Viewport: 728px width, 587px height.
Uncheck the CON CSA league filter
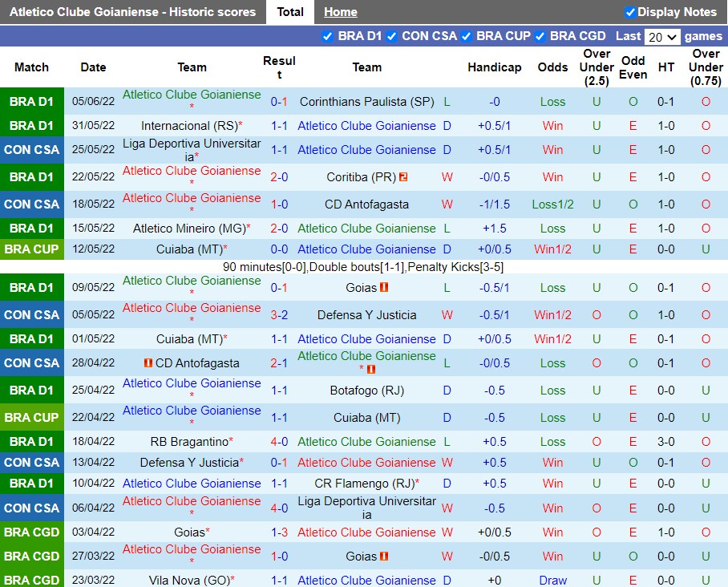[391, 36]
